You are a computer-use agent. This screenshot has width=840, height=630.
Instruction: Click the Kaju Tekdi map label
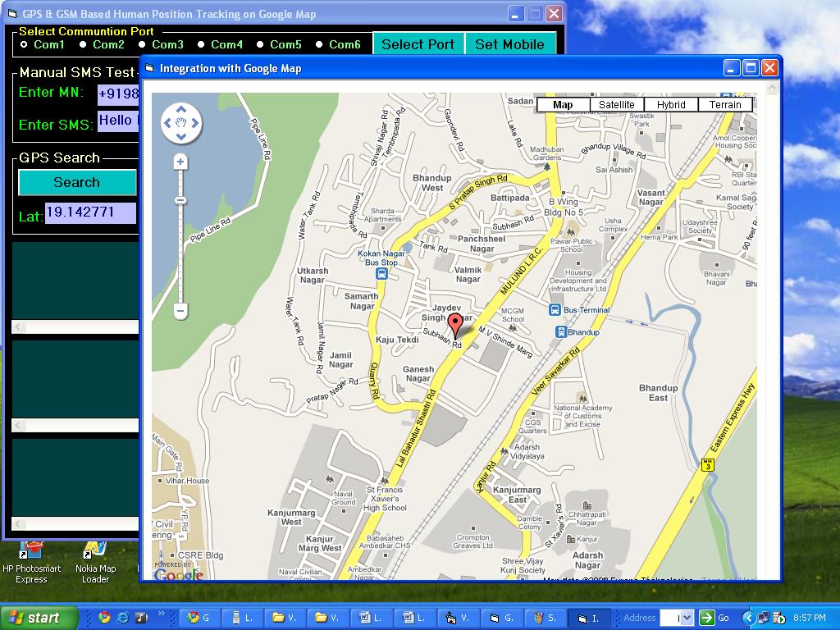(397, 340)
